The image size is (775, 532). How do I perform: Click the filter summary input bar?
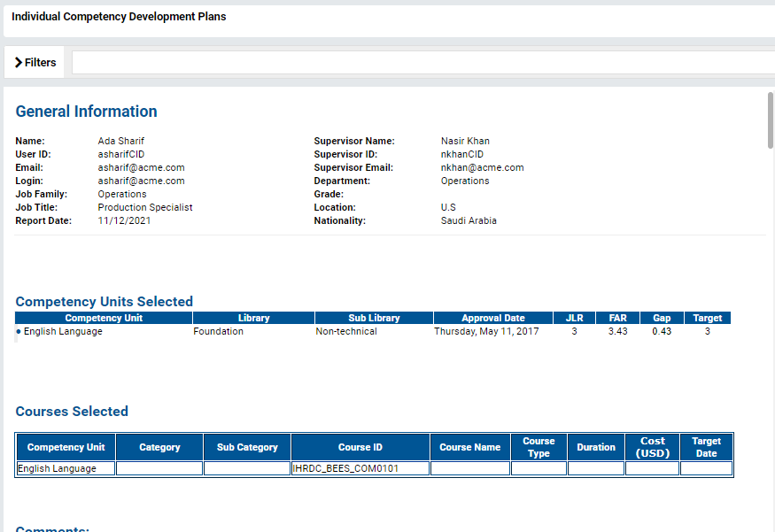423,62
